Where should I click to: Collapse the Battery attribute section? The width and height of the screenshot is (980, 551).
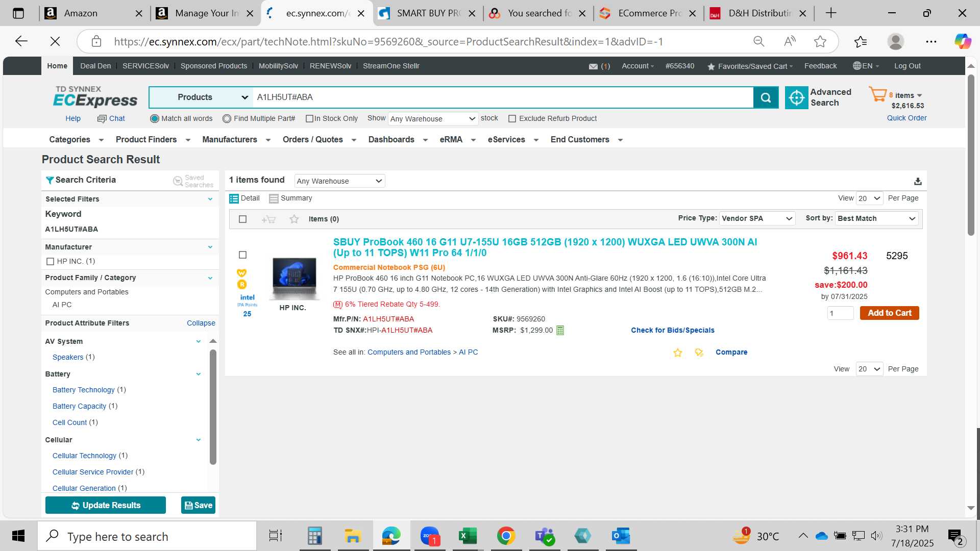pos(199,374)
